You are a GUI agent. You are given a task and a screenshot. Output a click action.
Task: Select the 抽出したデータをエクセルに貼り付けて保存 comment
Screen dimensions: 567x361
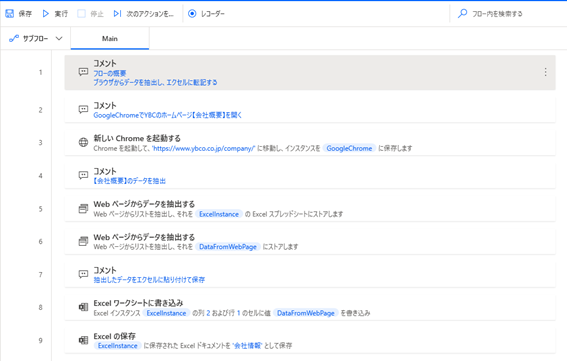[x=149, y=280]
